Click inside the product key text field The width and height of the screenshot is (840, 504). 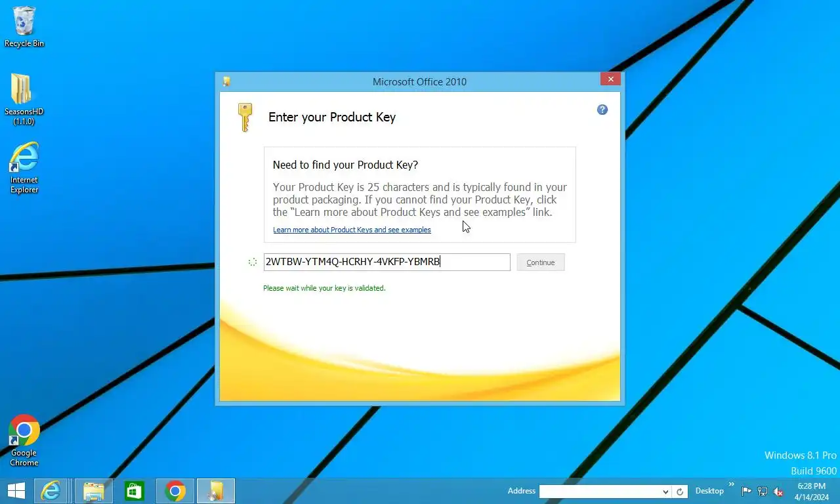coord(387,262)
